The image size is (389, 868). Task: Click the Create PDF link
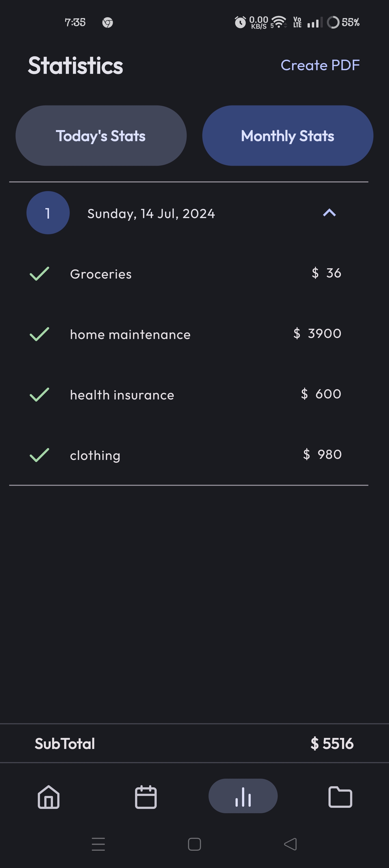320,65
